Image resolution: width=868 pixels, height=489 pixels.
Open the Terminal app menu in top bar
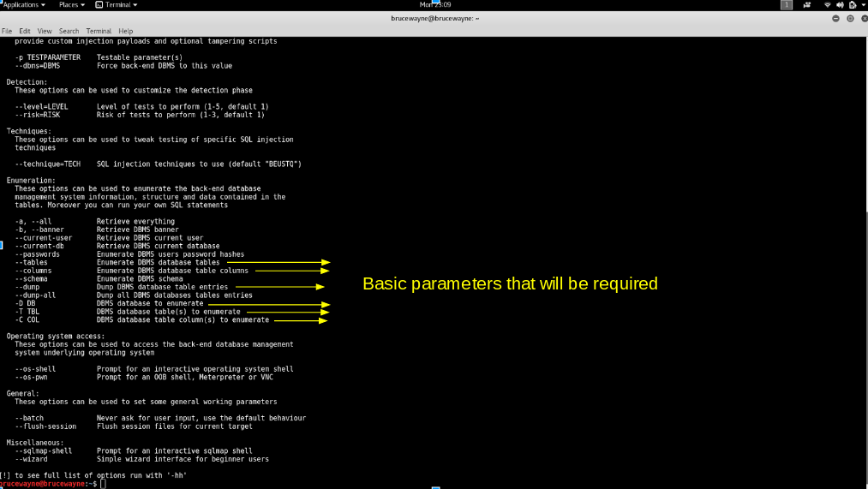(117, 4)
